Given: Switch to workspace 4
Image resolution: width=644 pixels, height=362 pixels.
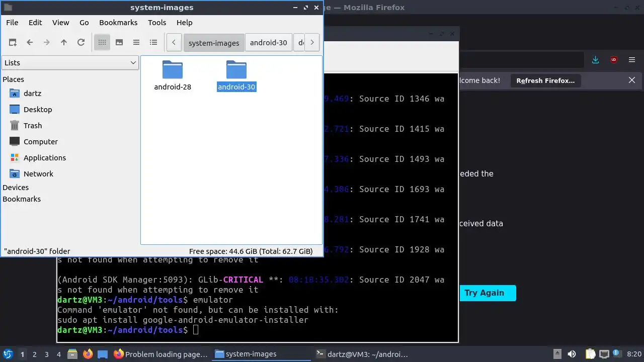Looking at the screenshot, I should point(59,354).
